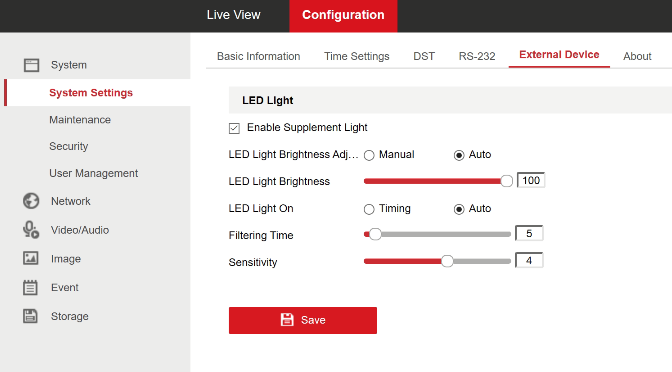Select Manual for LED brightness adjustment
This screenshot has width=672, height=372.
(369, 155)
